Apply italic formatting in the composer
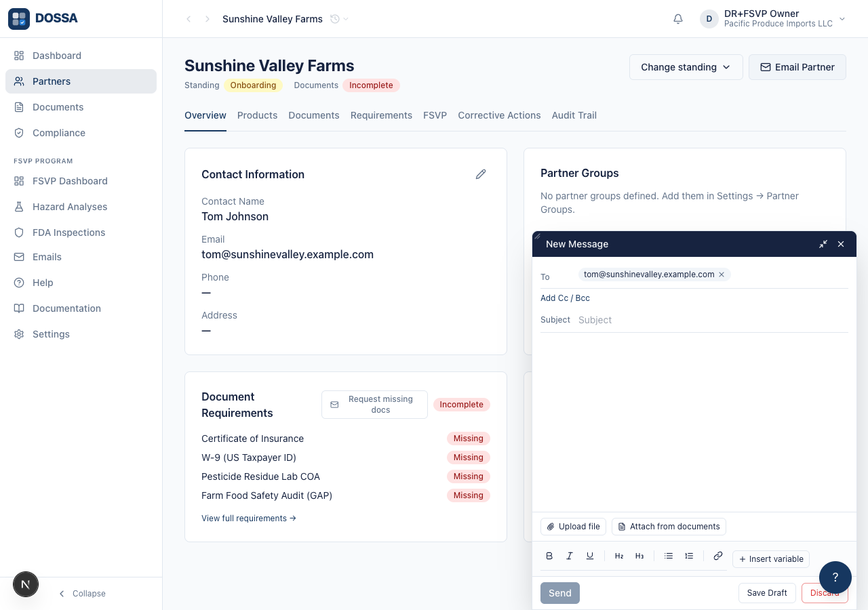This screenshot has width=868, height=610. (570, 556)
